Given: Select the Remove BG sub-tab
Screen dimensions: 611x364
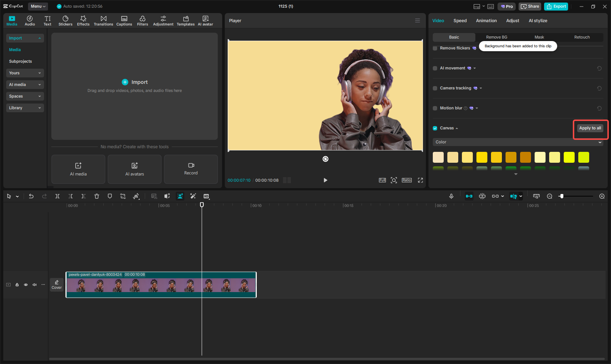Looking at the screenshot, I should pos(496,37).
